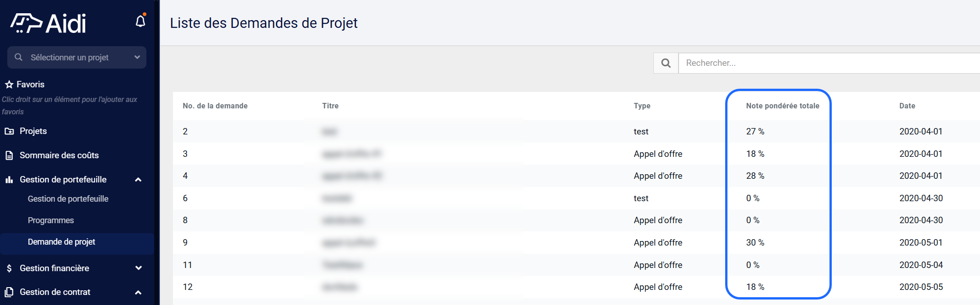Collapse the Gestion de portefeuille section chevron
This screenshot has width=980, height=305.
point(138,180)
